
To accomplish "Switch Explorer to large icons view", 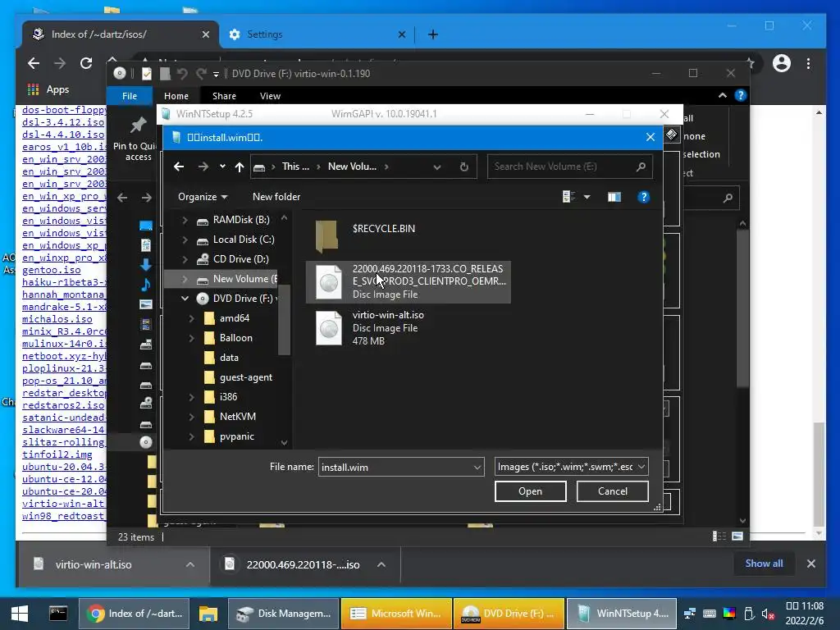I will point(737,536).
